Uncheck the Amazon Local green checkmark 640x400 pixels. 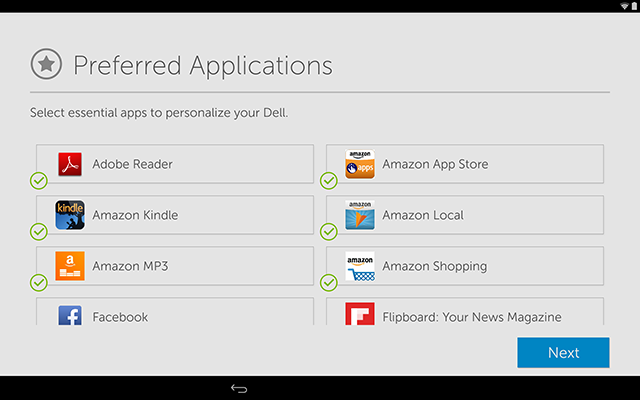coord(329,232)
